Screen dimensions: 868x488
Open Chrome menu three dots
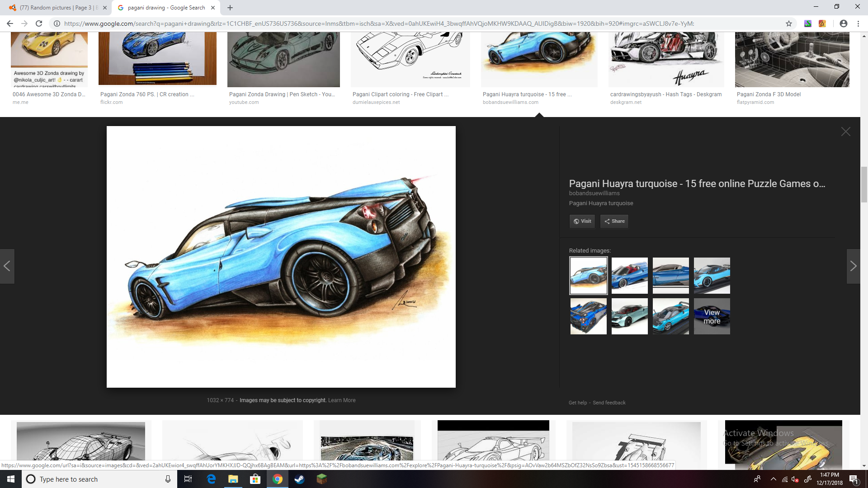858,23
